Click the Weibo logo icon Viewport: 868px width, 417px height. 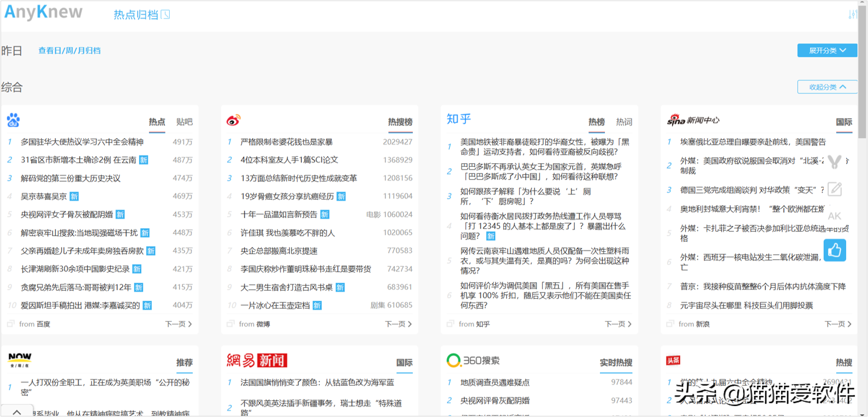[234, 120]
